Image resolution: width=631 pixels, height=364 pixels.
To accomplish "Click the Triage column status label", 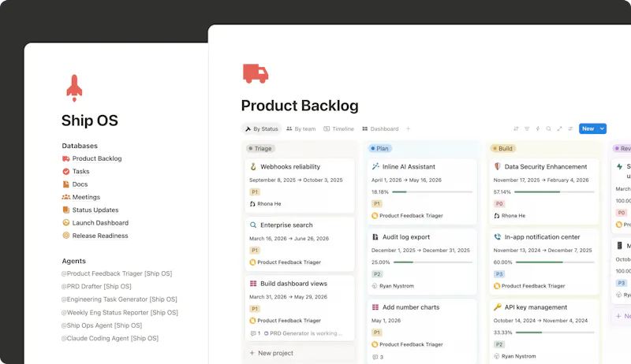I will [260, 148].
